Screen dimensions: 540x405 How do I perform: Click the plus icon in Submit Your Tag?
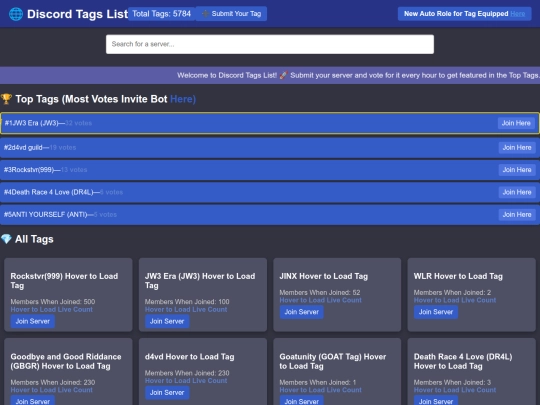click(x=205, y=14)
